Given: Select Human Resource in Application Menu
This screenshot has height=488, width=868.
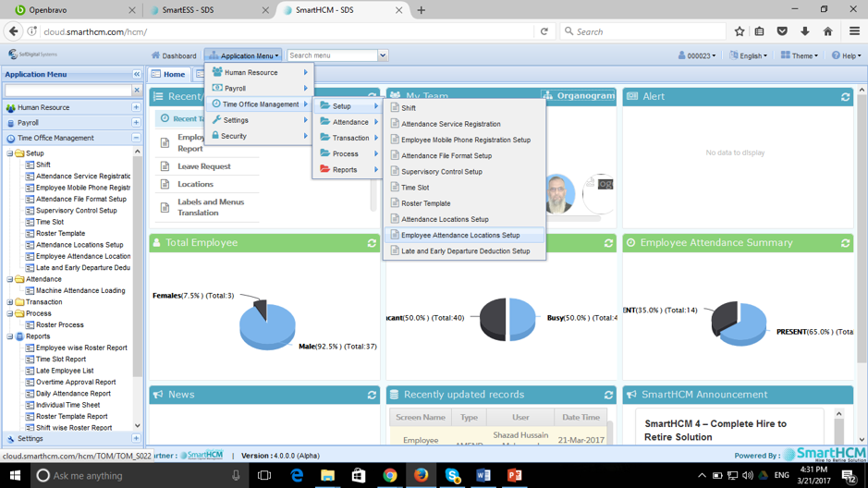Looking at the screenshot, I should click(260, 72).
